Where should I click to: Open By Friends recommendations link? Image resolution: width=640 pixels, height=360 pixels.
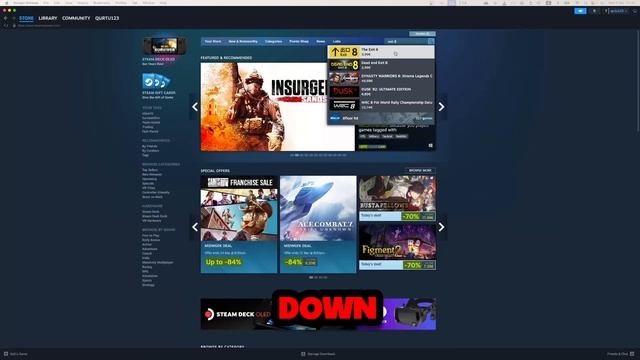point(149,146)
